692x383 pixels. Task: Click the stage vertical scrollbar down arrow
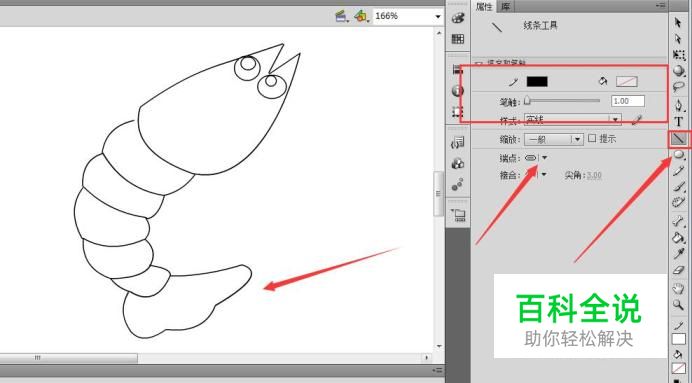(x=439, y=346)
